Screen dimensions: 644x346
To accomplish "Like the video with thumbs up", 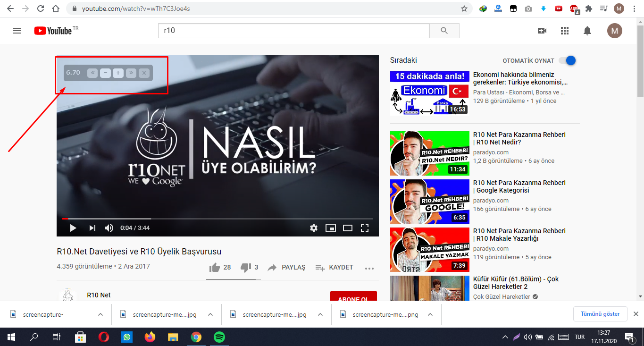I will [x=215, y=267].
